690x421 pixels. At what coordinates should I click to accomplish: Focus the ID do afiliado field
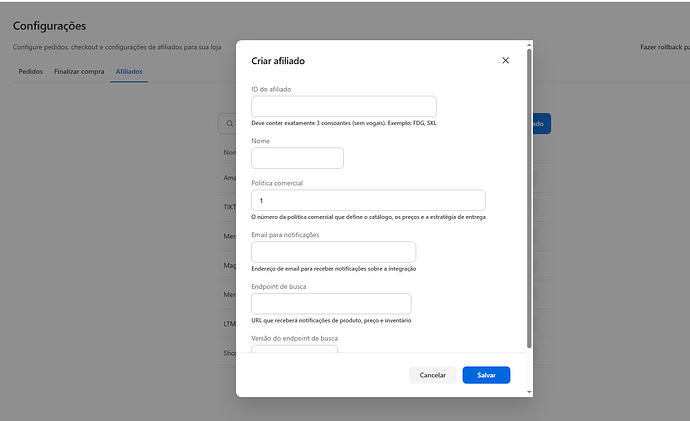(344, 106)
